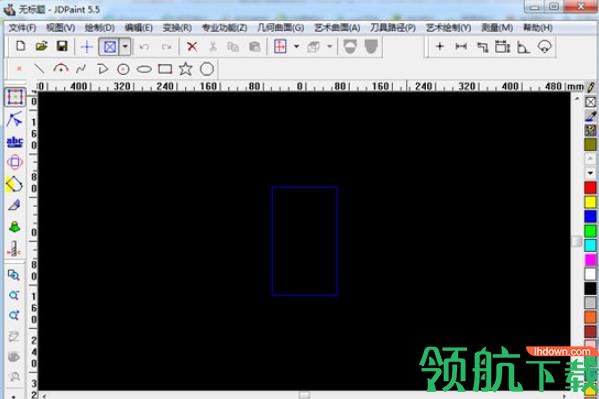The height and width of the screenshot is (399, 599).
Task: Open the 文件(F) menu
Action: point(22,28)
